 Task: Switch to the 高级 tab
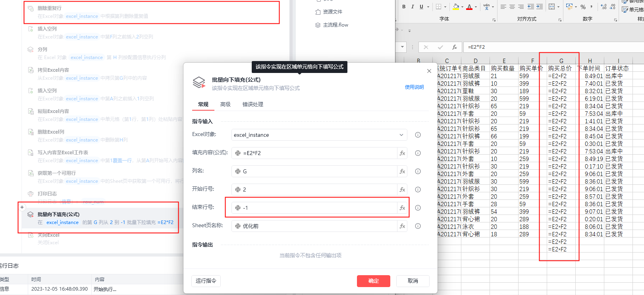(226, 104)
